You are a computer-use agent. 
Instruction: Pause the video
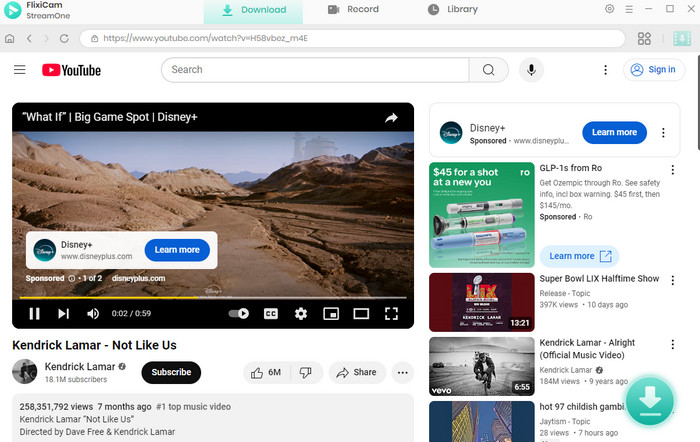pyautogui.click(x=34, y=313)
